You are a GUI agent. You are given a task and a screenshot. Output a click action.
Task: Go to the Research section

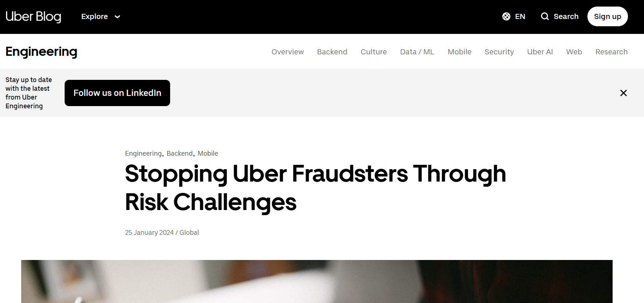(x=612, y=52)
